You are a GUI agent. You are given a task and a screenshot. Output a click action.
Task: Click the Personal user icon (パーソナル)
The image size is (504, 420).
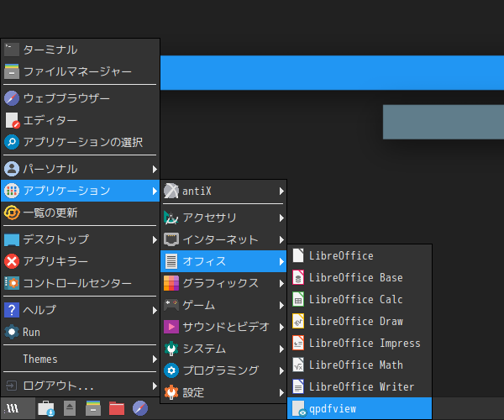(x=12, y=169)
